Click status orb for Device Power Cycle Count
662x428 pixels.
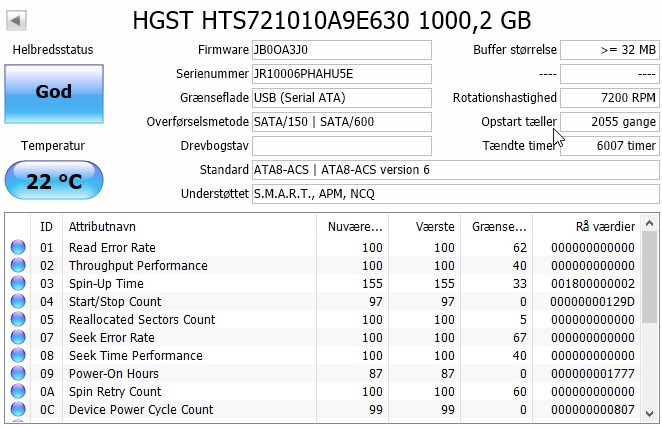click(x=18, y=409)
